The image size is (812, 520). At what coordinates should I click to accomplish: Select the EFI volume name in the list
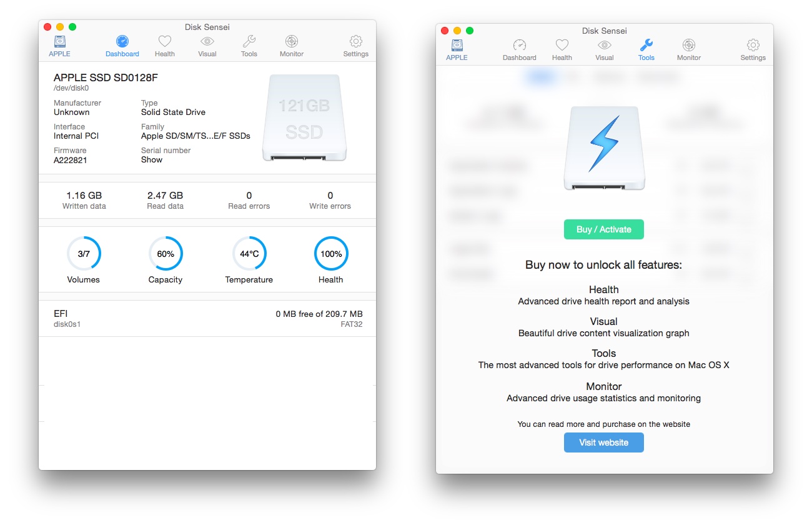coord(61,314)
